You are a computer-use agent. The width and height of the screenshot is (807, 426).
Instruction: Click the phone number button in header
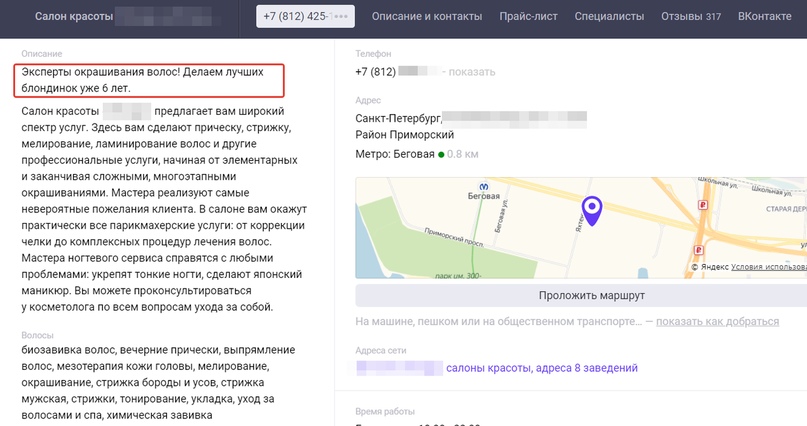(305, 16)
